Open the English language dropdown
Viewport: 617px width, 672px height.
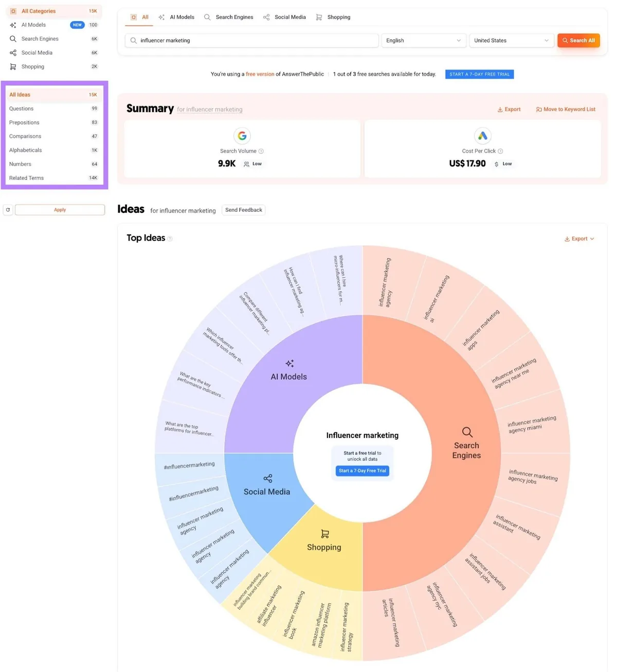(424, 41)
